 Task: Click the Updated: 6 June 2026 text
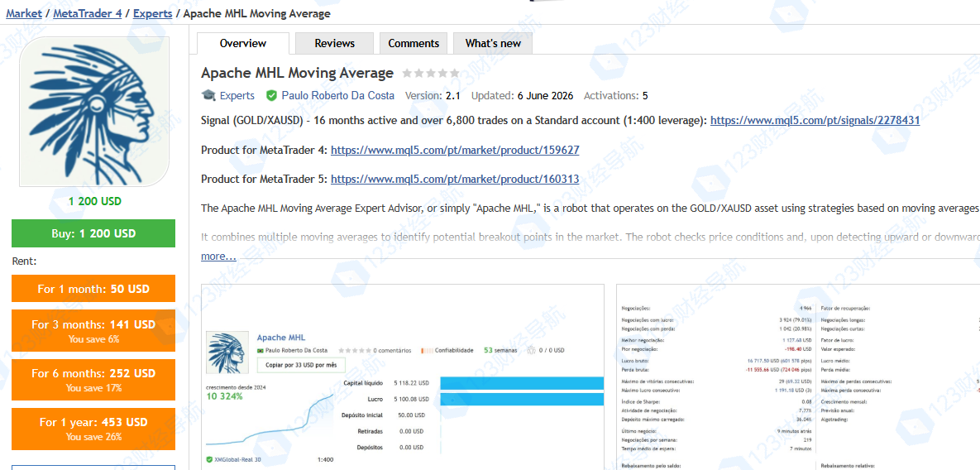click(522, 96)
